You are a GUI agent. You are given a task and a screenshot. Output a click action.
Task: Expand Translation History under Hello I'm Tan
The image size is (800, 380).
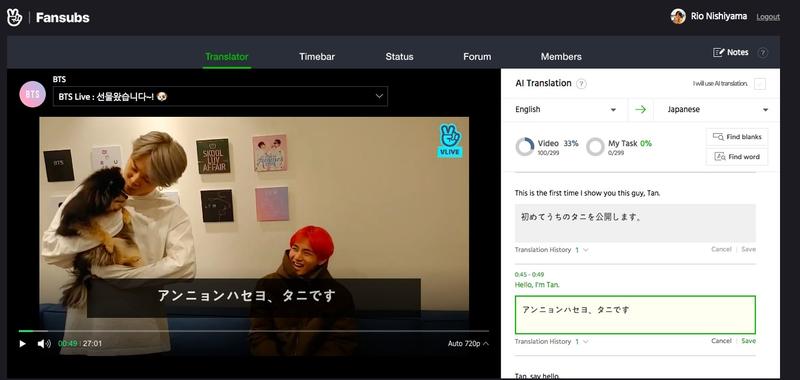(x=552, y=342)
